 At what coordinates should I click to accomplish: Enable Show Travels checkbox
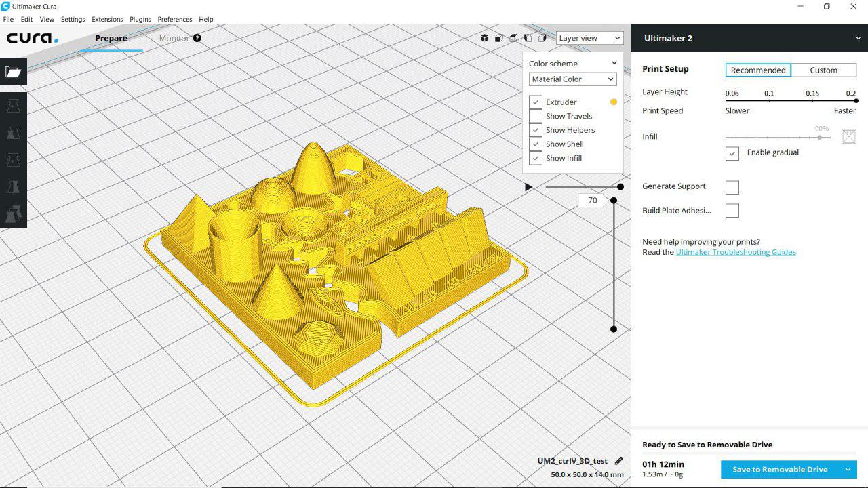click(536, 116)
